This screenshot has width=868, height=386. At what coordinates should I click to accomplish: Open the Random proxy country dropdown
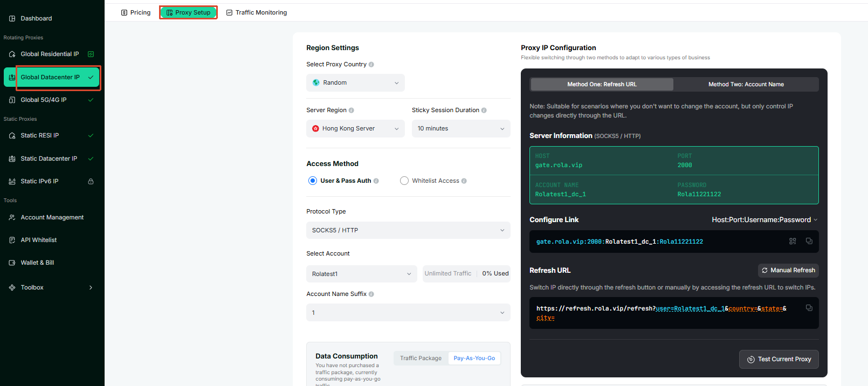355,82
